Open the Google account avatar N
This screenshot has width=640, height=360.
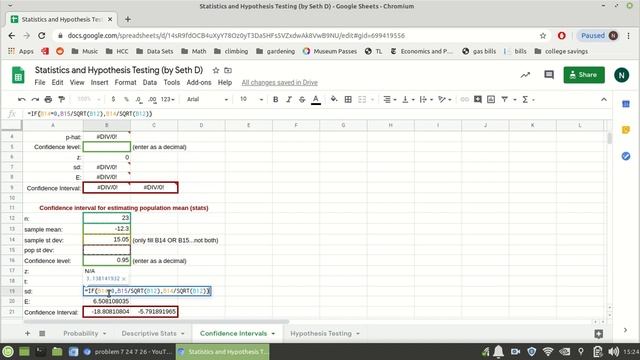(621, 75)
